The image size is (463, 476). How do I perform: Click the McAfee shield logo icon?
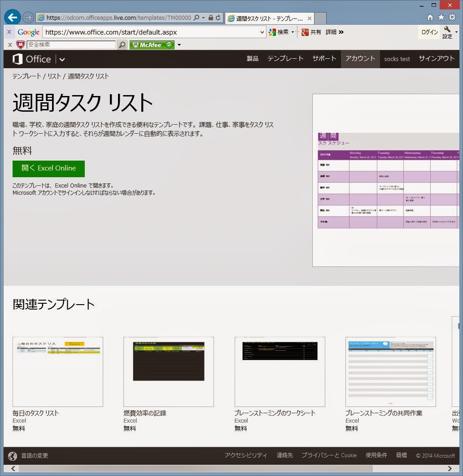20,45
